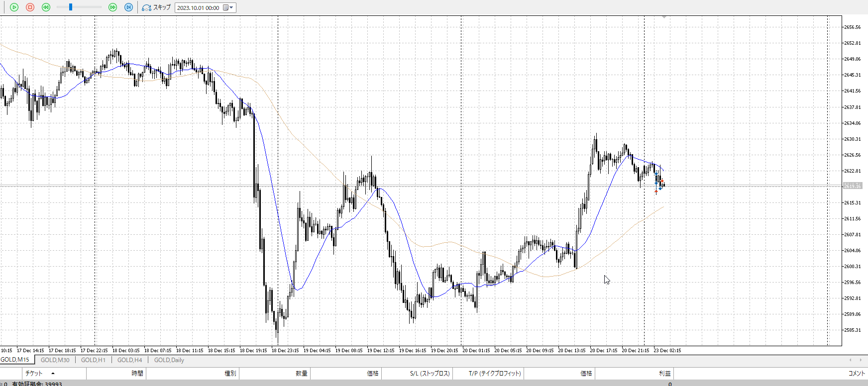Click the 時間 column header
Viewport: 868px width, 386px height.
[x=137, y=374]
